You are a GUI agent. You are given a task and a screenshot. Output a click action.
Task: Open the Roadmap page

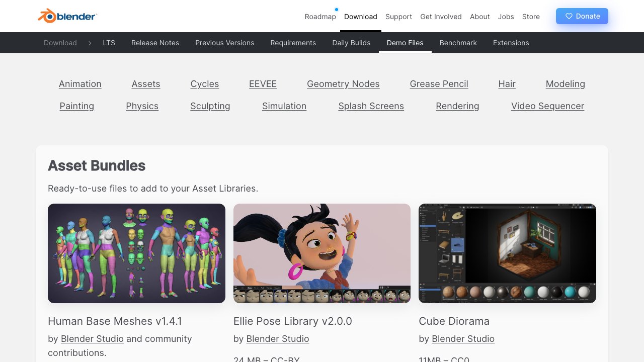(320, 17)
